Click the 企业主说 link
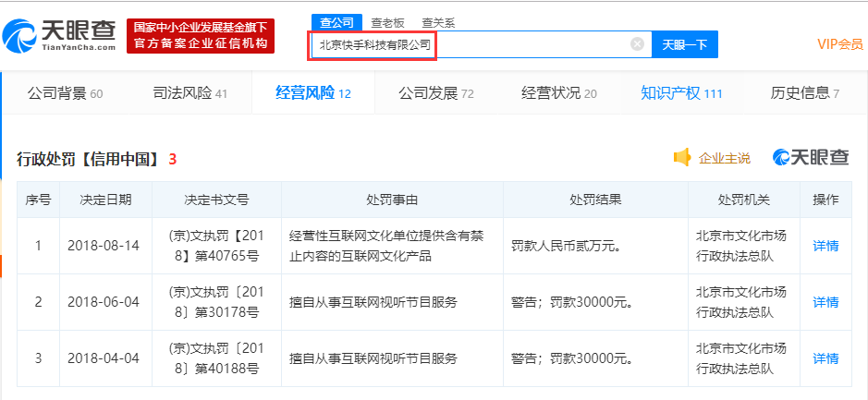Screen dimensions: 868x400 point(725,159)
